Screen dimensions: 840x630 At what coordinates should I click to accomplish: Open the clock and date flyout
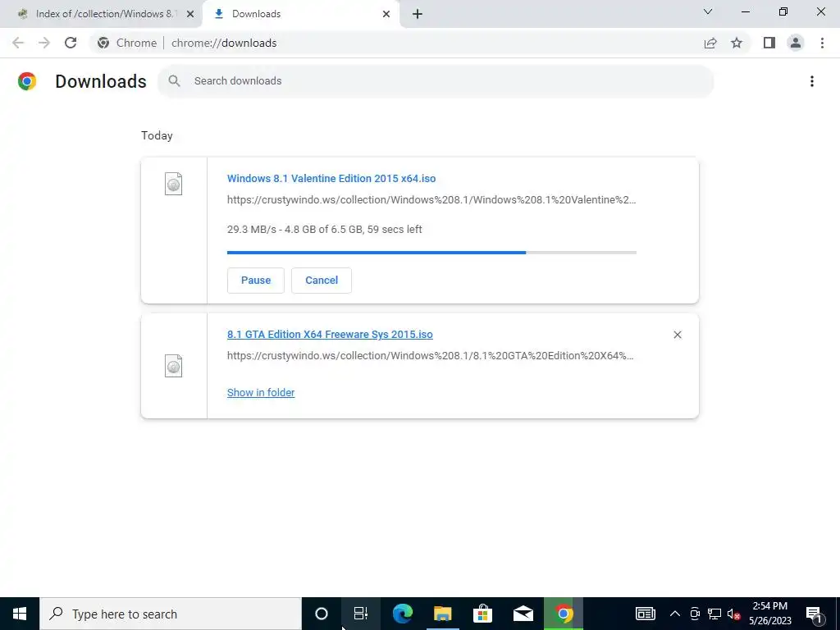pos(770,614)
